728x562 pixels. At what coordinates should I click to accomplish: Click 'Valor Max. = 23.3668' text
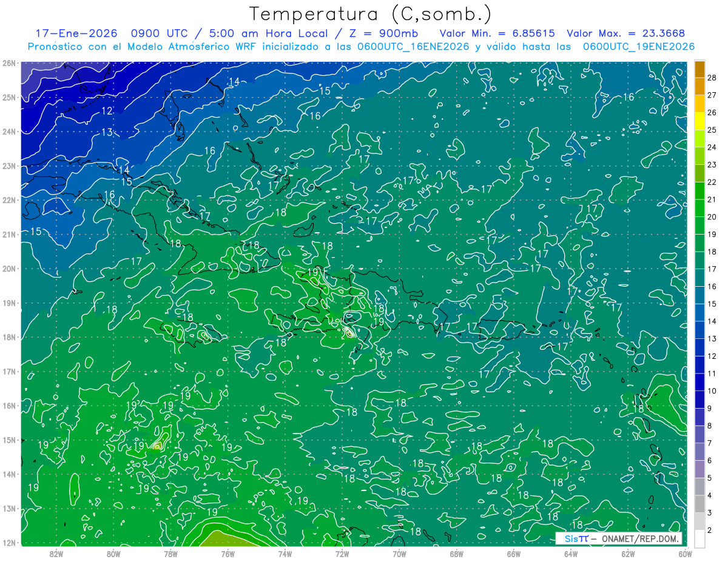click(626, 33)
